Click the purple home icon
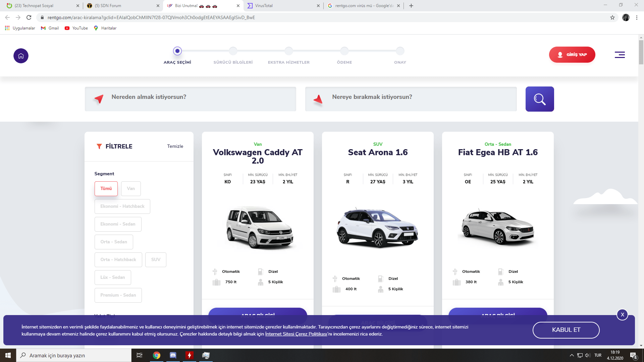Viewport: 644px width, 362px height. click(21, 56)
